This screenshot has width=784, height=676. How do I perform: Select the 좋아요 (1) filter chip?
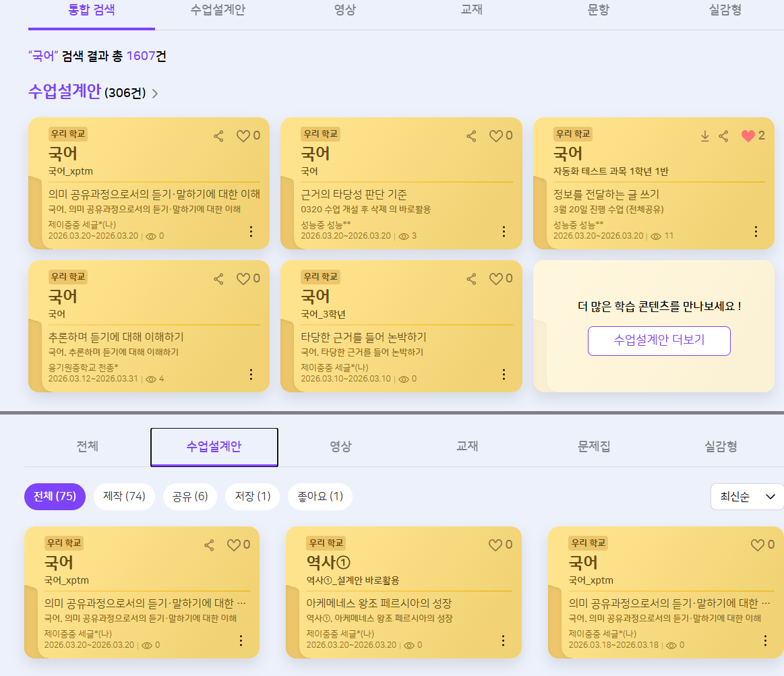(x=320, y=497)
